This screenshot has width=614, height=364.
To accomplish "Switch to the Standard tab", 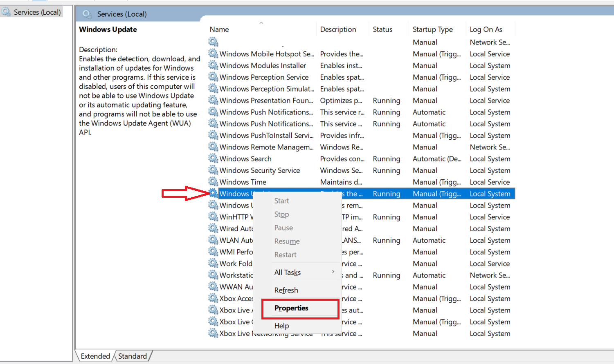I will [x=132, y=356].
